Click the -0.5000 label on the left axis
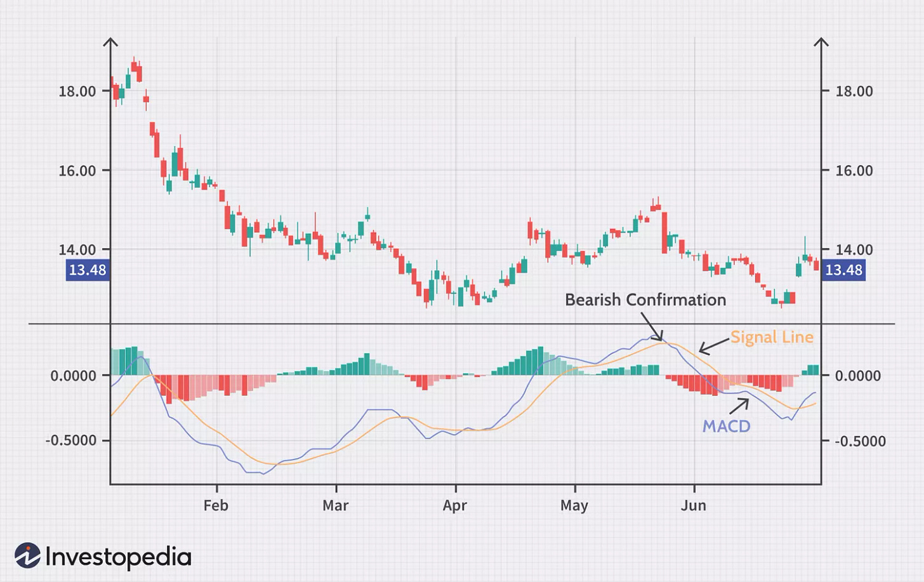The image size is (924, 582). [70, 440]
